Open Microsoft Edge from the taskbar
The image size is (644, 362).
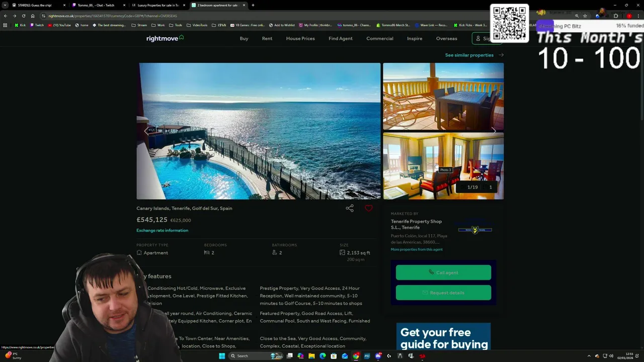point(323,356)
